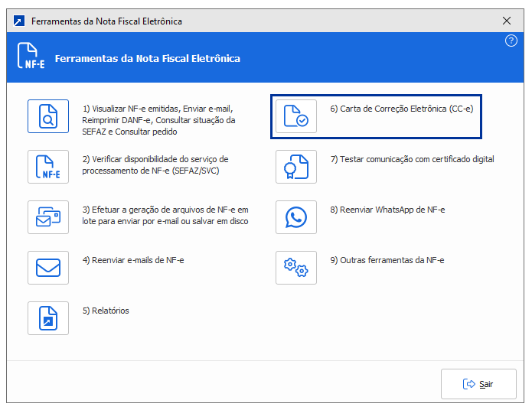Open '5) Relatórios' text label

106,311
